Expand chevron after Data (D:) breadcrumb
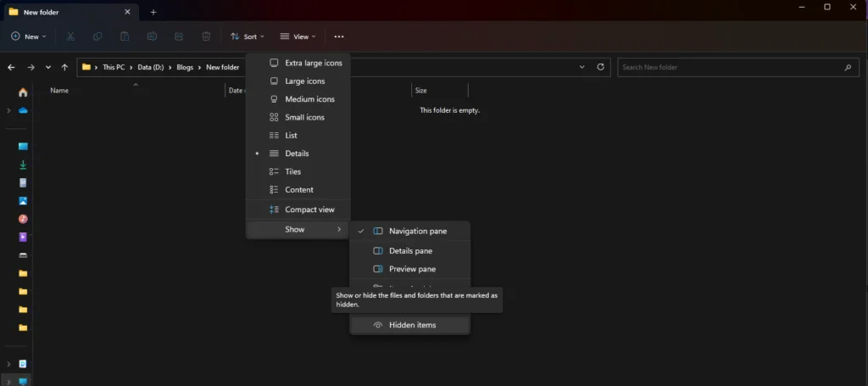Viewport: 868px width, 386px height. tap(170, 68)
